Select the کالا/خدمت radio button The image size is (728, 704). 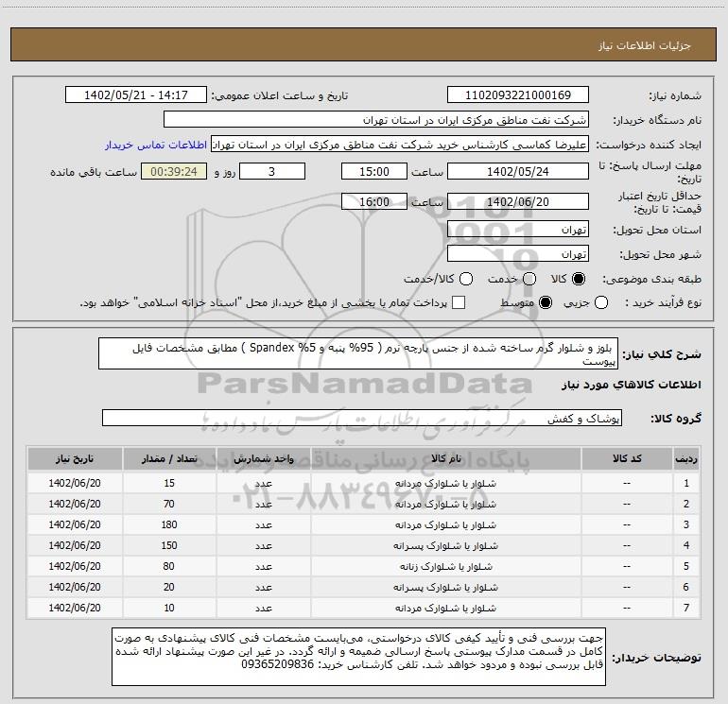click(466, 279)
